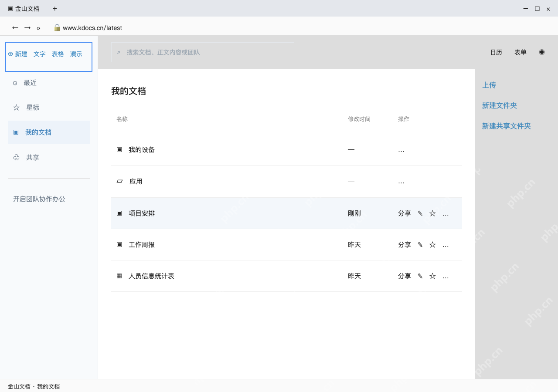The width and height of the screenshot is (558, 392).
Task: Open 最近 in the sidebar
Action: click(49, 83)
